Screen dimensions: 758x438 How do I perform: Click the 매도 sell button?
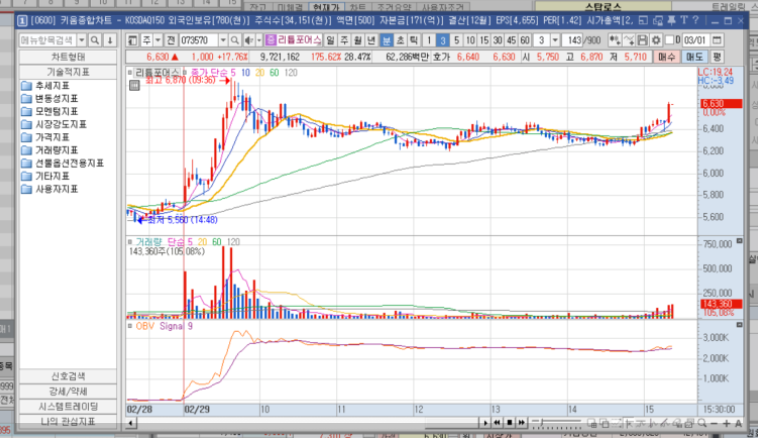click(x=694, y=57)
